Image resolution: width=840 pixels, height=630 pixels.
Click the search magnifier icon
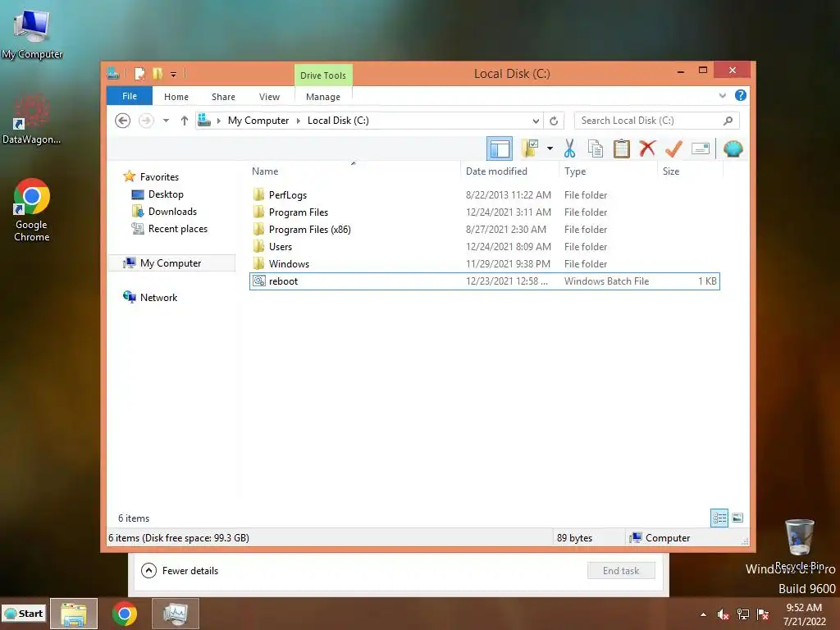[728, 121]
